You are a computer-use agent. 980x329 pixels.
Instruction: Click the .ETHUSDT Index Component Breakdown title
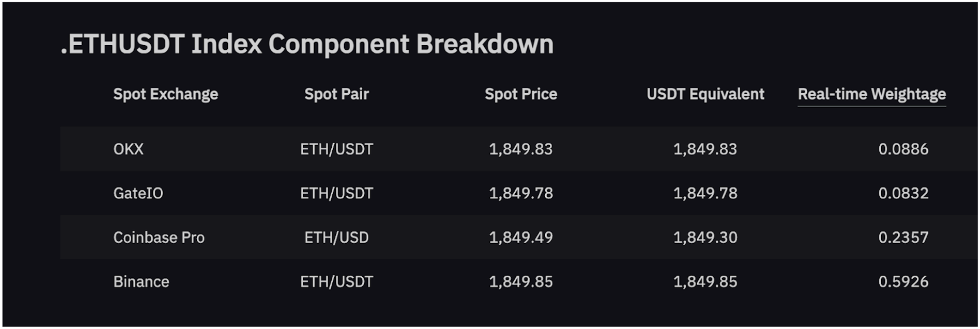point(307,44)
